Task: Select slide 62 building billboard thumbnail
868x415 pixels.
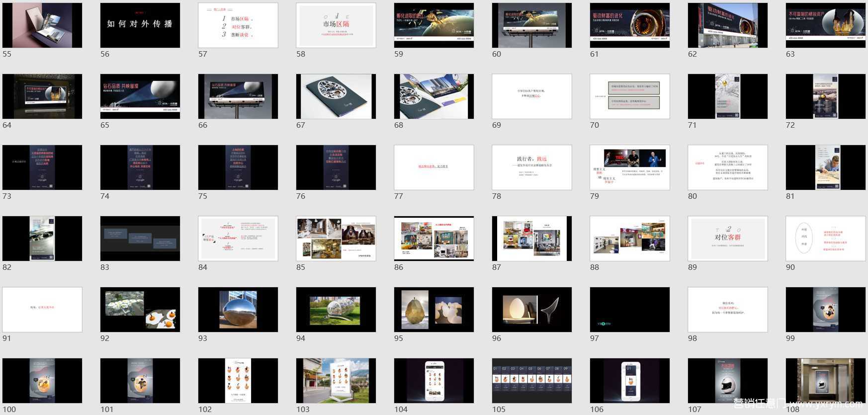Action: pyautogui.click(x=728, y=25)
